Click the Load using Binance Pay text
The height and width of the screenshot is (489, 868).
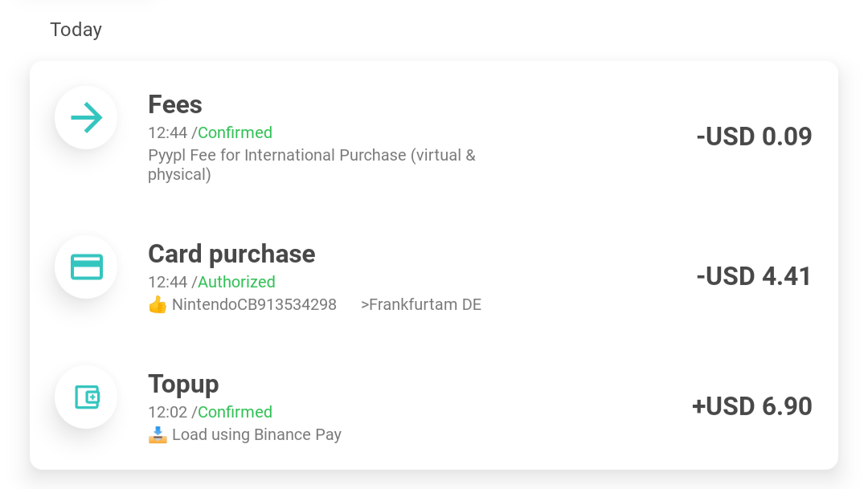[x=256, y=435]
